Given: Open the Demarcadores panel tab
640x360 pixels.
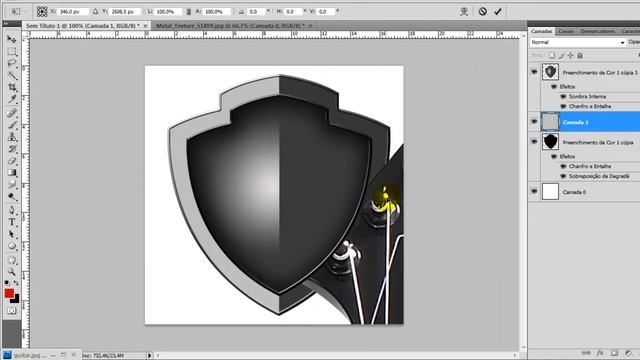Looking at the screenshot, I should tap(598, 31).
